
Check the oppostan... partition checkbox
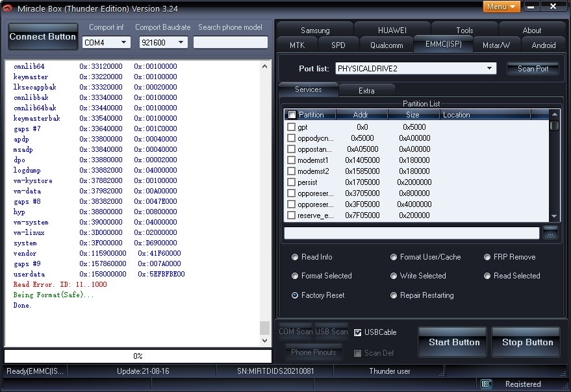[x=291, y=149]
